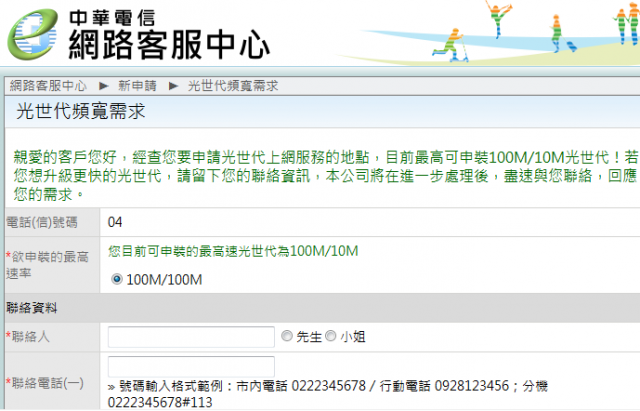Click the 04 phone number value
This screenshot has height=411, width=640.
115,222
